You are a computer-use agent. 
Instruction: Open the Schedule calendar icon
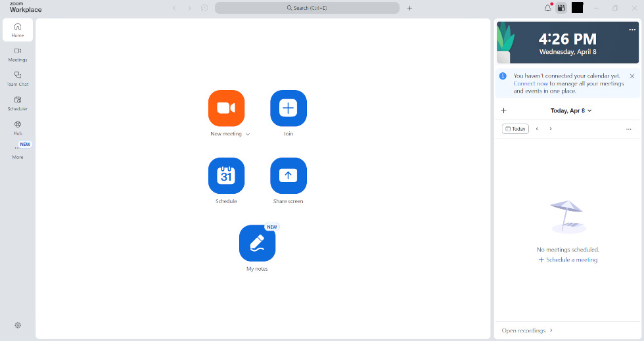[226, 175]
